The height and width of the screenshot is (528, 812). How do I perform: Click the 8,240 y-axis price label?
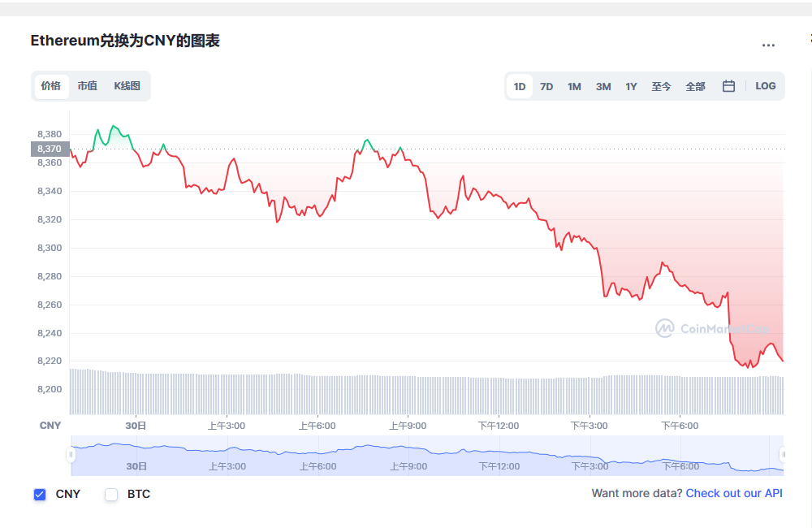tap(50, 333)
